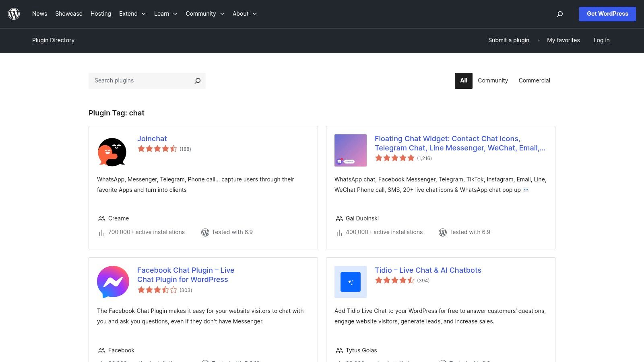Open the Tidio plugin icon
This screenshot has height=362, width=644.
click(x=351, y=282)
